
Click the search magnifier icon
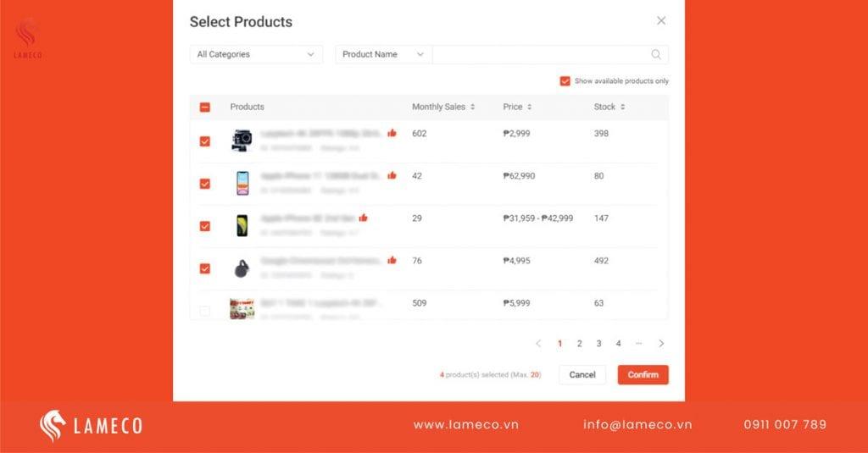coord(656,54)
